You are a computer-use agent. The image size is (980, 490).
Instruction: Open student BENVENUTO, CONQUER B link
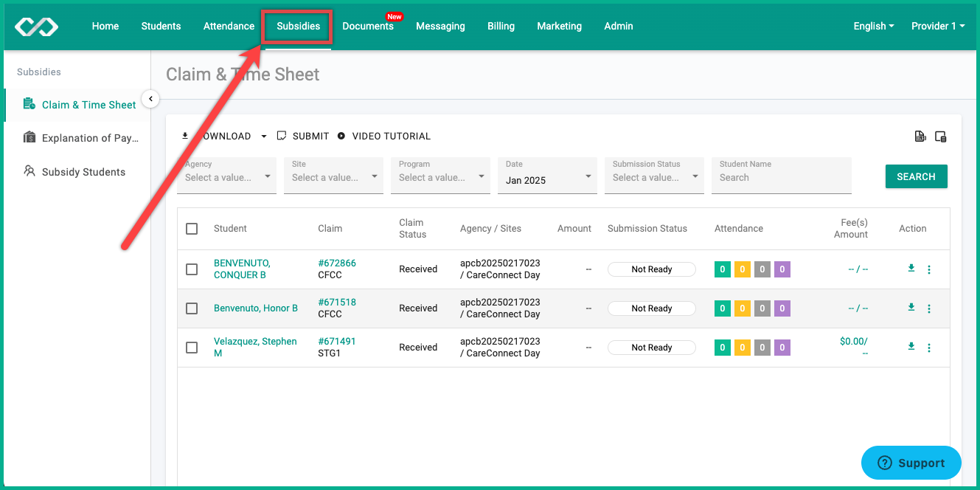[240, 269]
